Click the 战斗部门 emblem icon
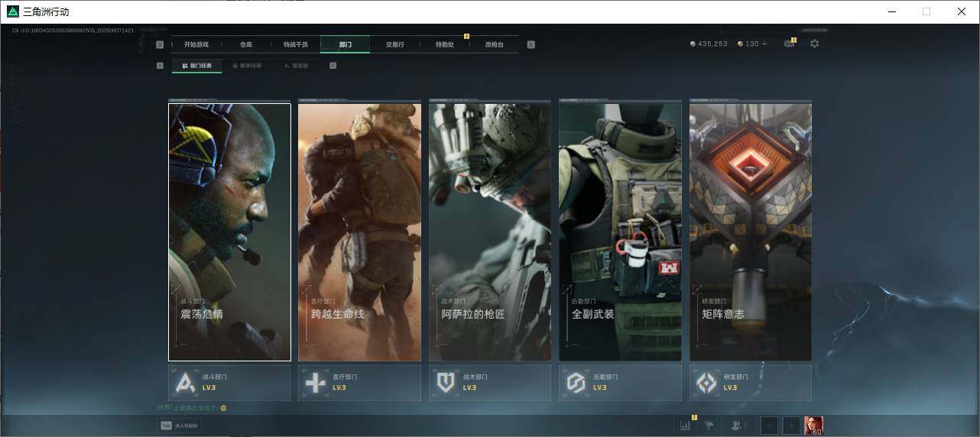 coord(186,383)
